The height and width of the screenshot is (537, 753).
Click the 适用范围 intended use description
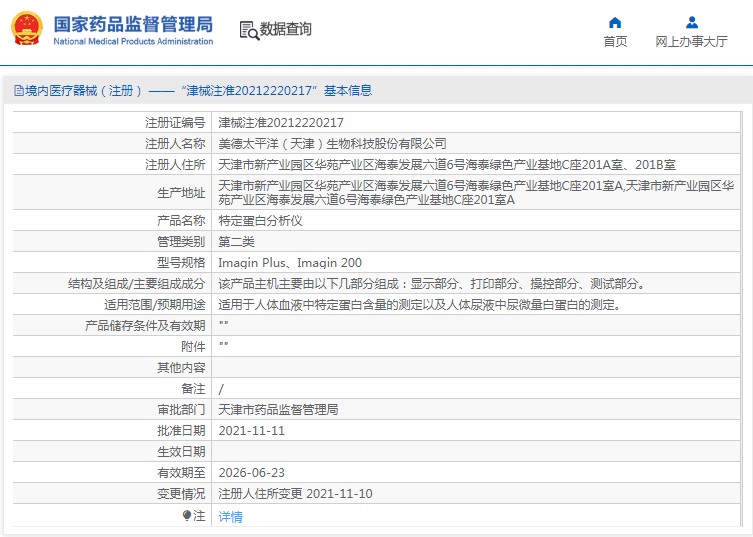click(422, 305)
